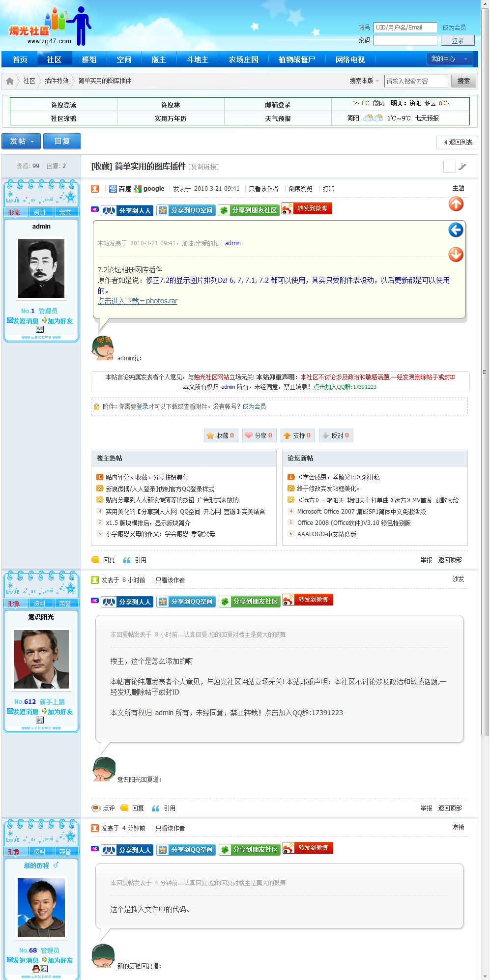
Task: Click the 搜索 button
Action: click(463, 81)
